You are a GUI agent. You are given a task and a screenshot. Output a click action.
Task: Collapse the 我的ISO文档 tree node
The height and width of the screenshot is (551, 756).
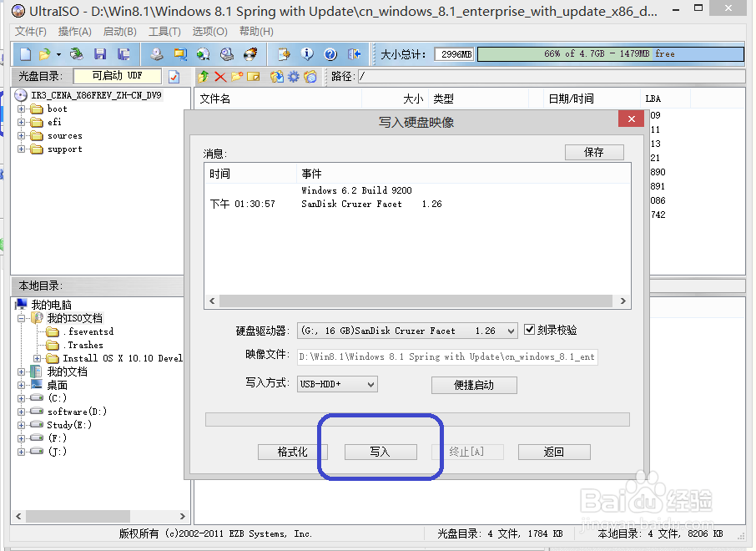pos(21,318)
